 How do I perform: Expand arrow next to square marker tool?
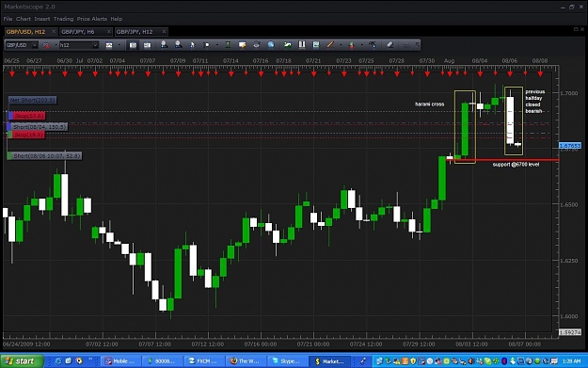pyautogui.click(x=217, y=45)
